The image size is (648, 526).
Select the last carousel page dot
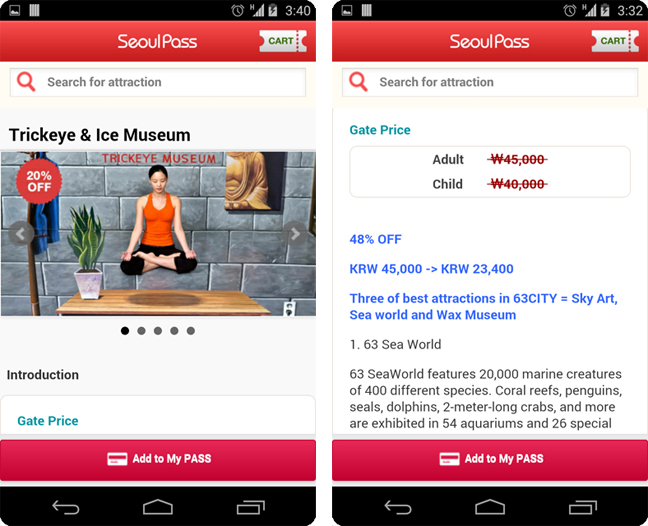coord(191,331)
